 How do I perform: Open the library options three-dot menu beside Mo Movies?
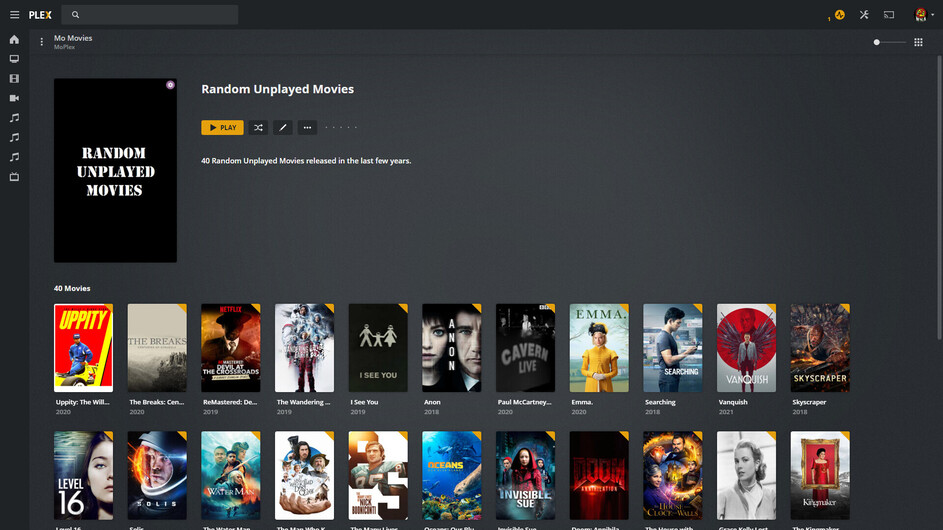pyautogui.click(x=41, y=42)
